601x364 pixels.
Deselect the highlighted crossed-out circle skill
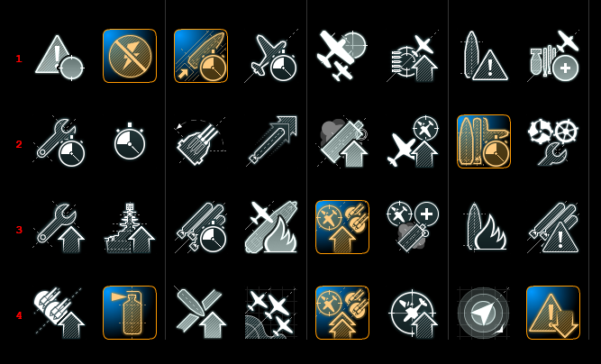tap(130, 56)
